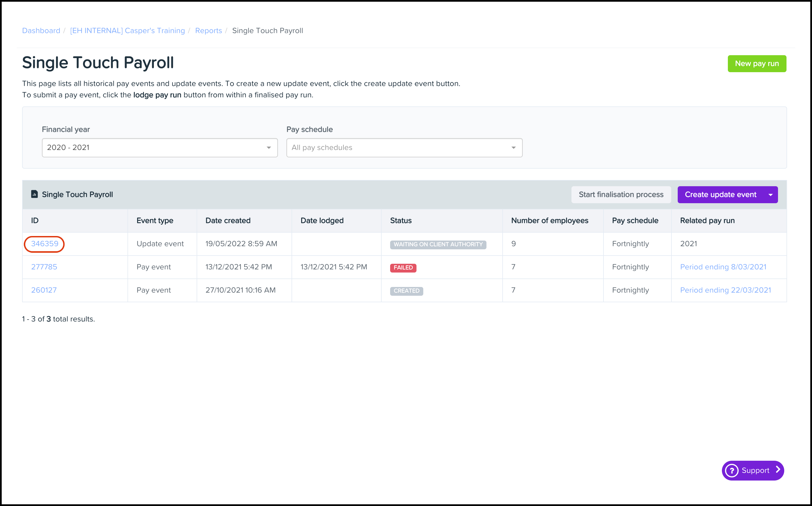Open event ID 346359

44,244
